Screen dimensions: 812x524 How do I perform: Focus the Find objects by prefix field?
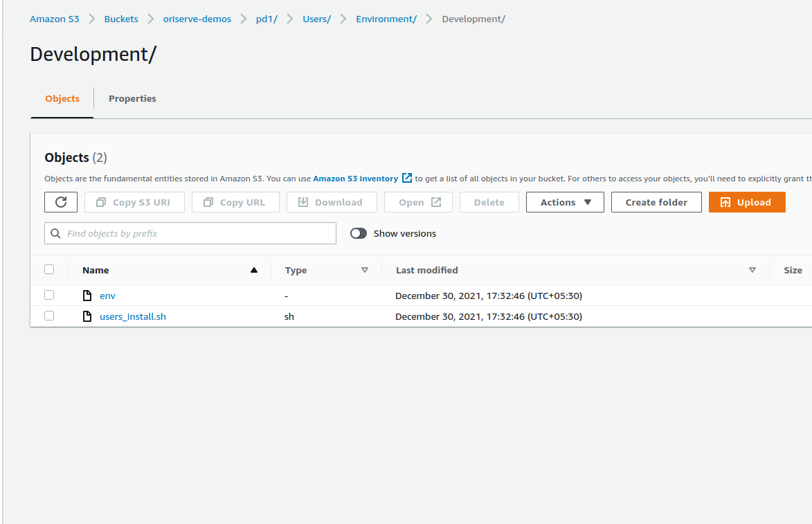(x=197, y=234)
